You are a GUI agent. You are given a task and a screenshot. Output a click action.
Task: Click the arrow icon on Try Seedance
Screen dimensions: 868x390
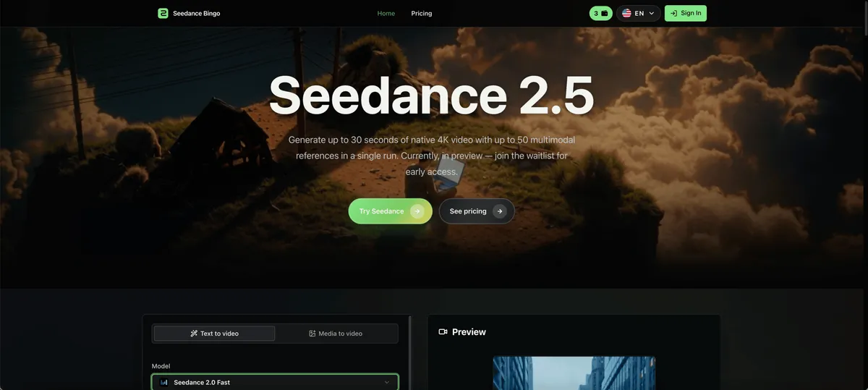(x=417, y=211)
